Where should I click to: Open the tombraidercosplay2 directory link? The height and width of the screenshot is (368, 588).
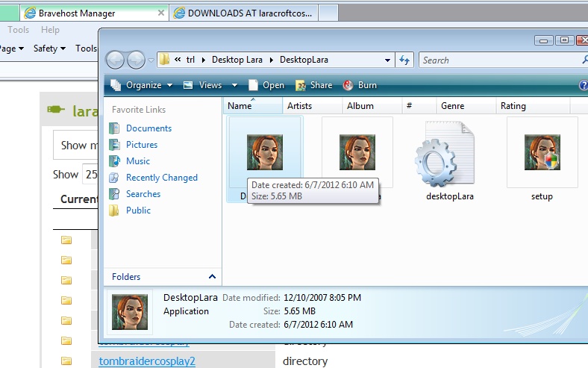tap(147, 361)
